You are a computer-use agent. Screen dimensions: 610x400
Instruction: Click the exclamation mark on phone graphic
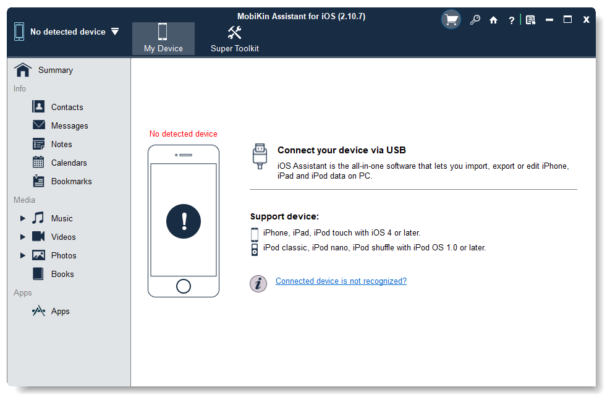click(183, 221)
